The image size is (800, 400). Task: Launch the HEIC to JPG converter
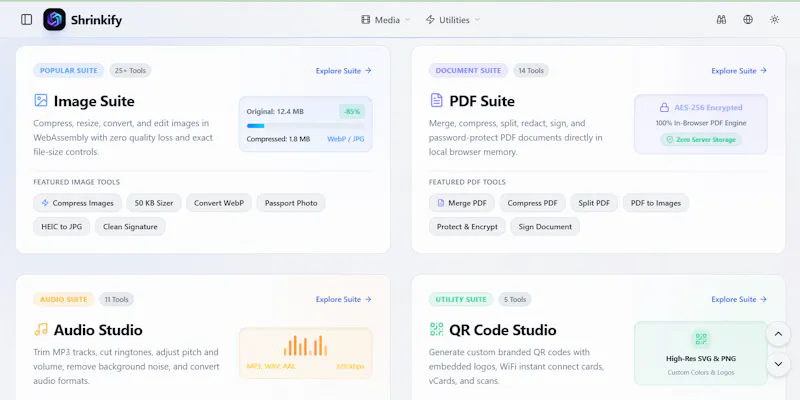[62, 227]
